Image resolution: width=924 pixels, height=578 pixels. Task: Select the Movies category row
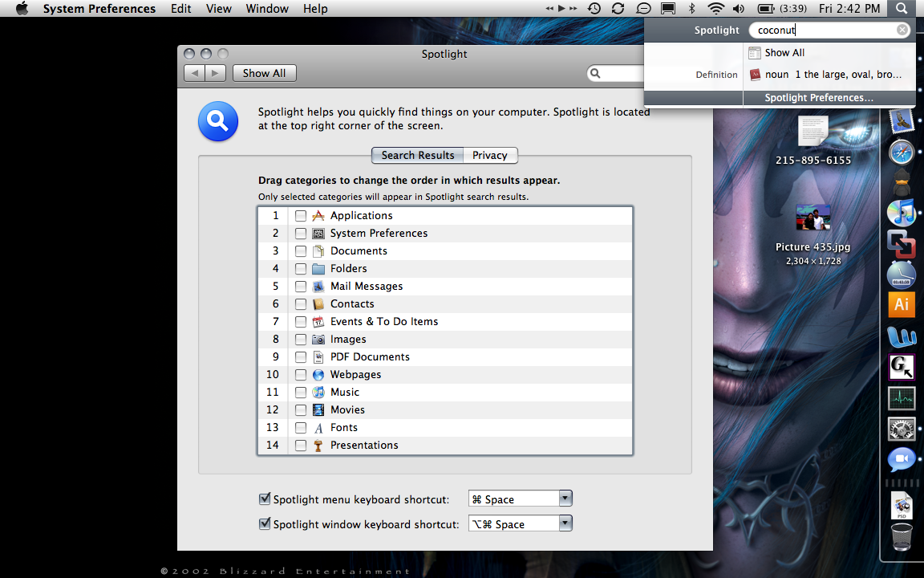[445, 410]
